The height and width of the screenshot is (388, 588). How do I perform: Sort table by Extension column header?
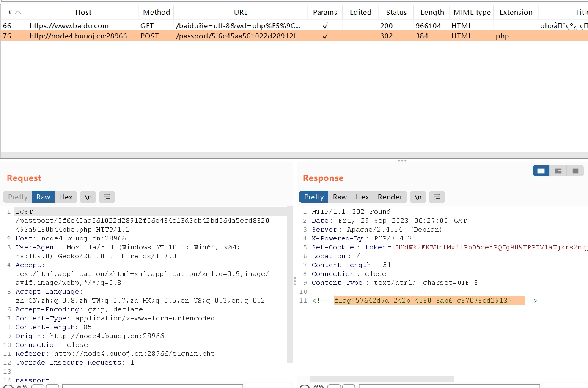click(516, 12)
